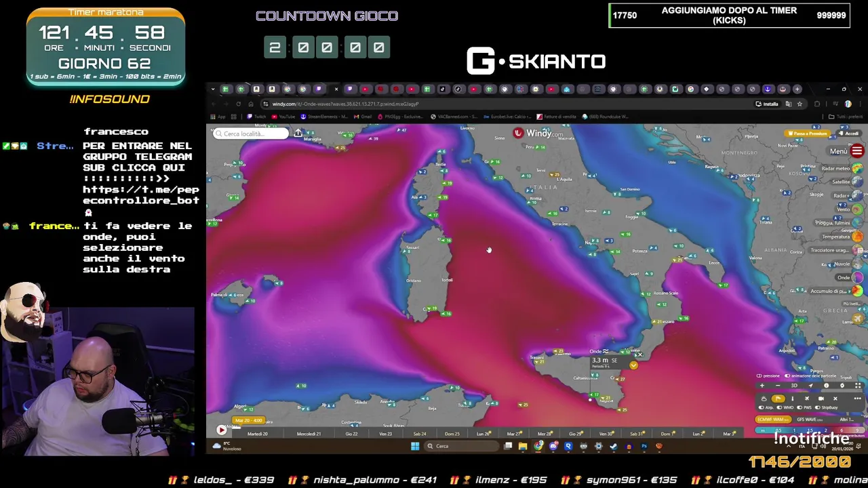Image resolution: width=868 pixels, height=488 pixels.
Task: Open a new browser tab
Action: pos(798,89)
